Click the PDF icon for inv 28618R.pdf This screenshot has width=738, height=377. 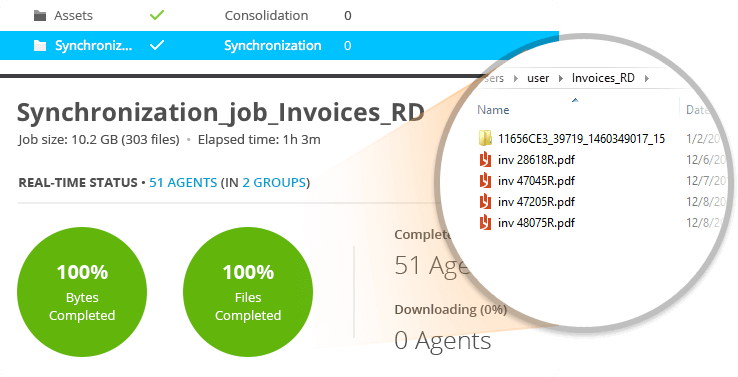tap(485, 160)
